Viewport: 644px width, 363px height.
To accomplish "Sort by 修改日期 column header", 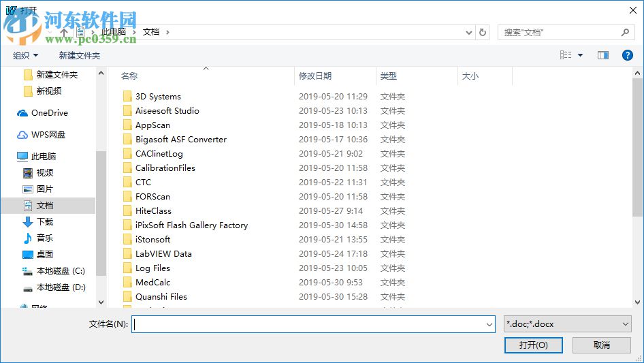I will (x=315, y=76).
